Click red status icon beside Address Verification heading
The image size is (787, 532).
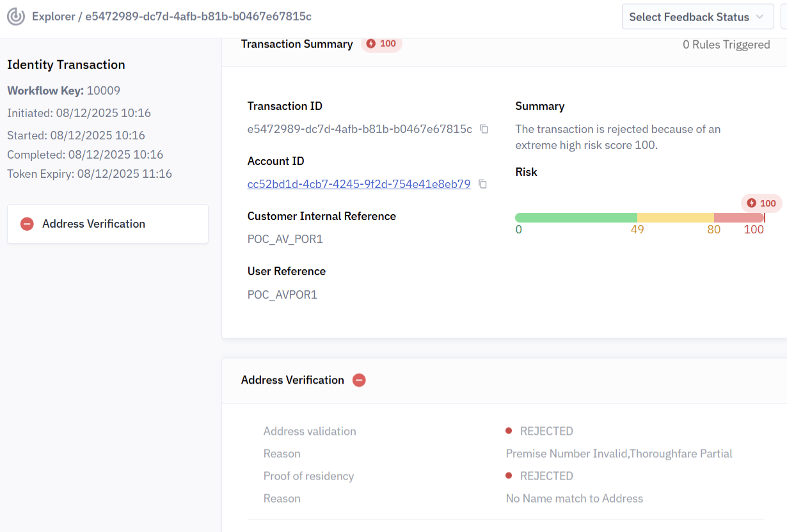coord(359,380)
